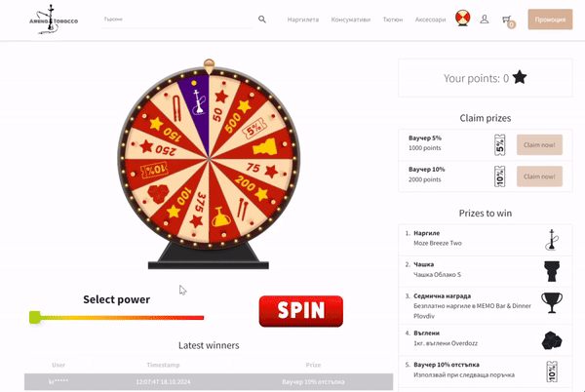Hit the red SPIN button
This screenshot has width=585, height=392.
tap(300, 311)
